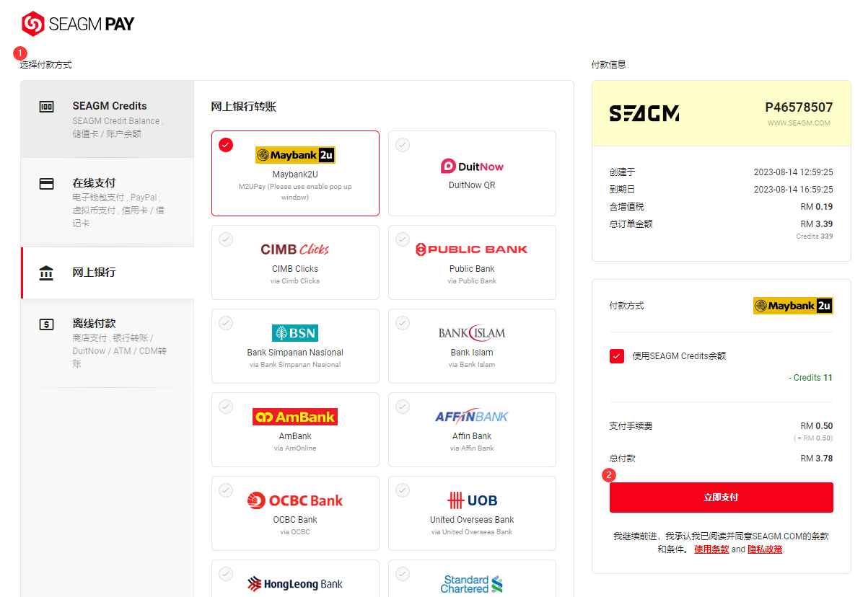Open the 使用条款 terms link
868x597 pixels.
[711, 549]
